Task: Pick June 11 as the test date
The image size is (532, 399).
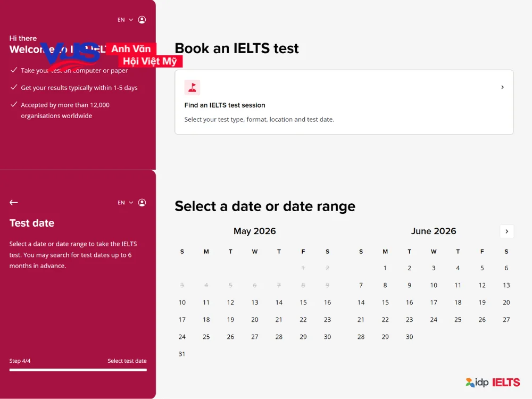Action: pos(458,285)
